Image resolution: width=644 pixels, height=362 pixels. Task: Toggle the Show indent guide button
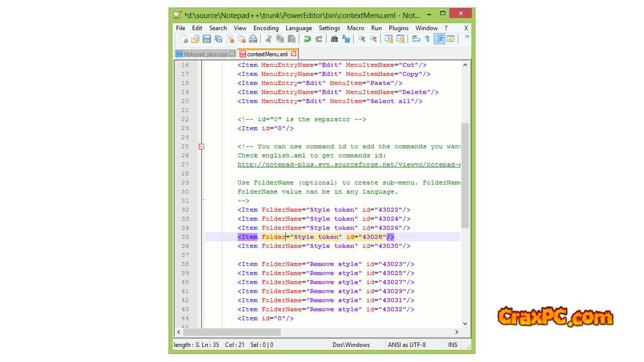click(x=439, y=39)
